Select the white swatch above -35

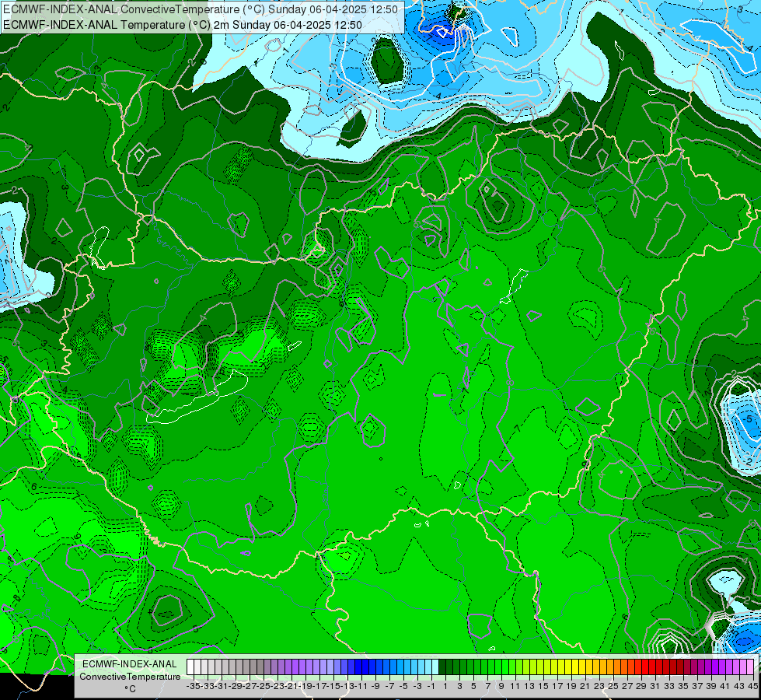[190, 667]
